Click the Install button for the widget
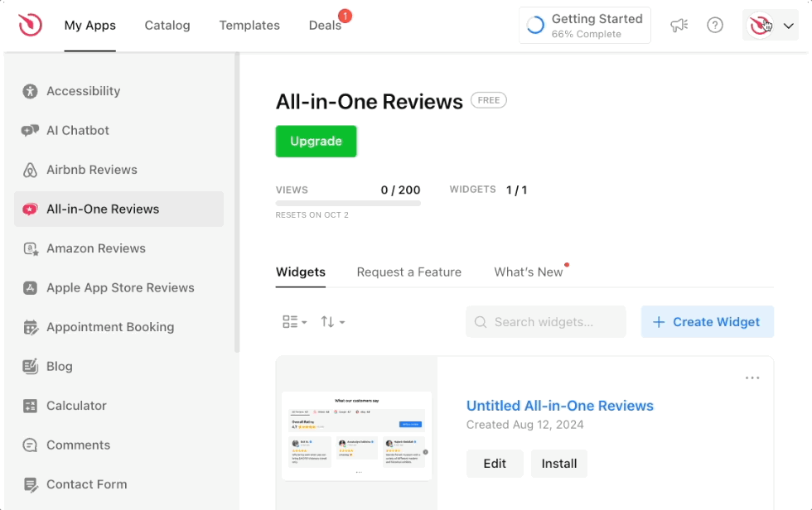This screenshot has height=510, width=812. [x=559, y=464]
